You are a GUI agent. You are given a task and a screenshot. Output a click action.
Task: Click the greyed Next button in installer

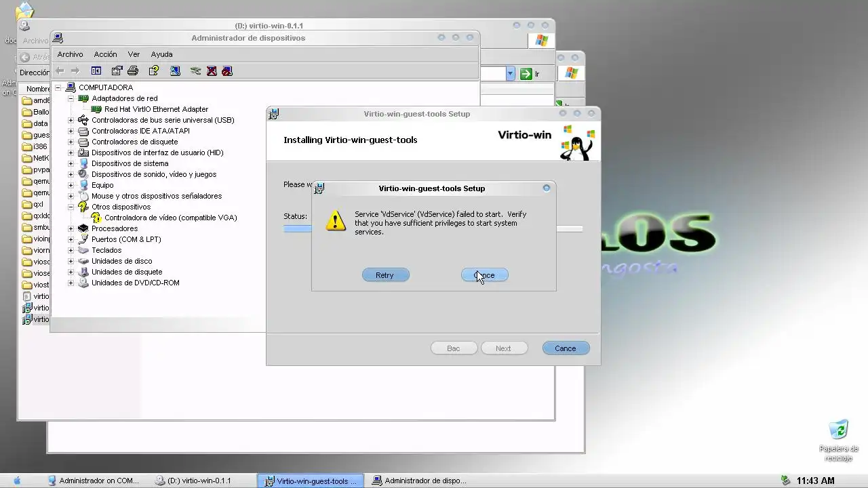pos(503,348)
